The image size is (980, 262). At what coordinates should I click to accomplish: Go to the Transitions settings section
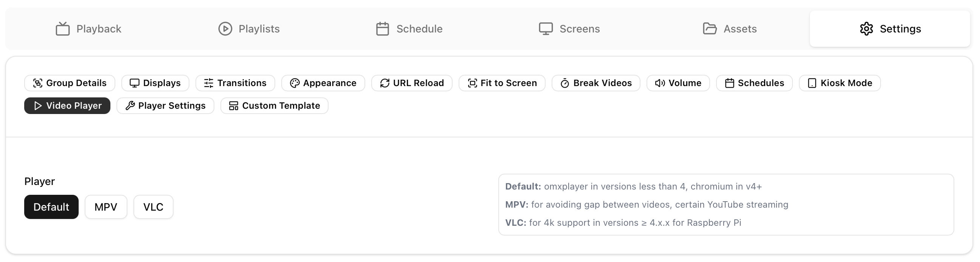click(235, 83)
